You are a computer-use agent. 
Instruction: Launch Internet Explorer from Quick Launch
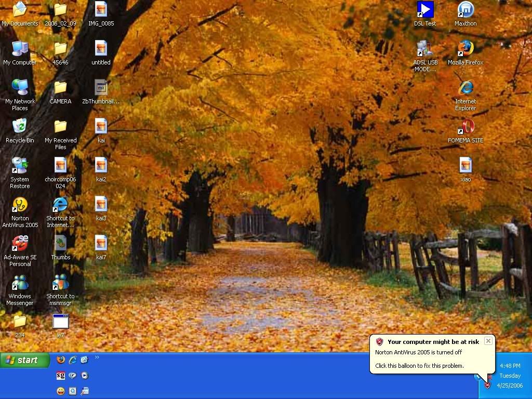(73, 360)
